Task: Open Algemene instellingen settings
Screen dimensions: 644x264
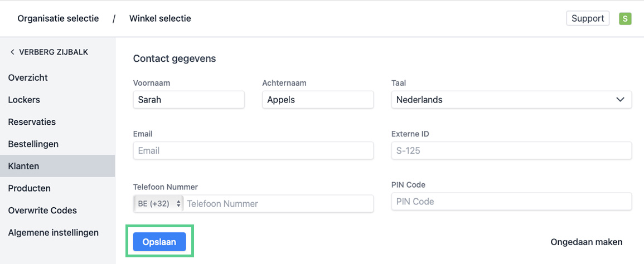Action: [53, 233]
